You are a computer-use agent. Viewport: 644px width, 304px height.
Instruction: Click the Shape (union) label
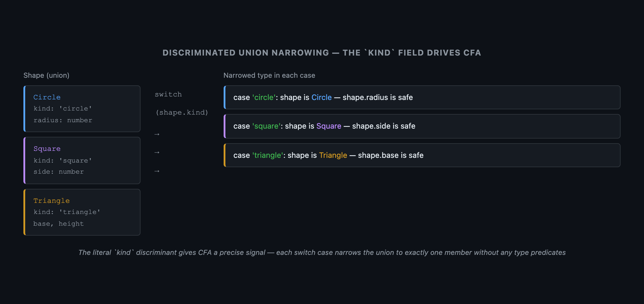(x=46, y=75)
